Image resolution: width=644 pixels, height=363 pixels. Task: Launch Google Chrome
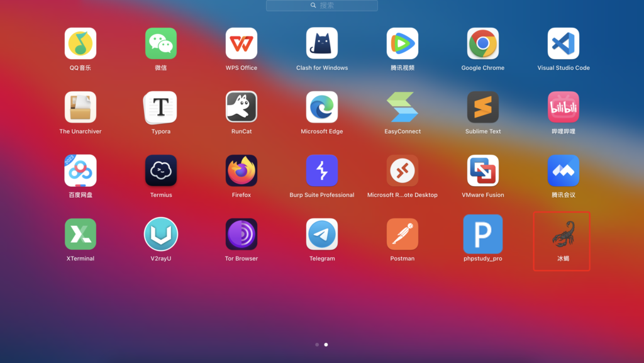tap(483, 43)
